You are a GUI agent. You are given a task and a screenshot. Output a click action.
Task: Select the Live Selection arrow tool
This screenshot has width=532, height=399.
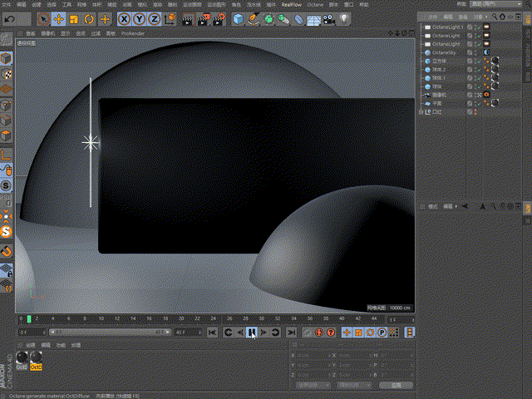pyautogui.click(x=43, y=19)
